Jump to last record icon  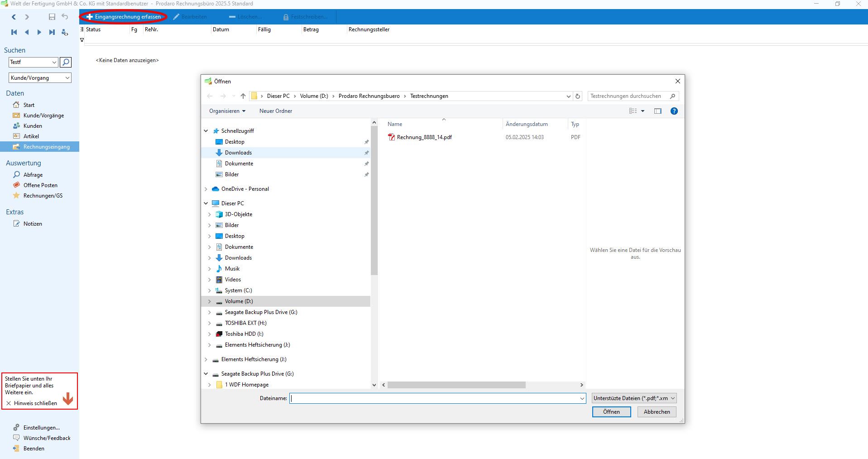(x=52, y=32)
